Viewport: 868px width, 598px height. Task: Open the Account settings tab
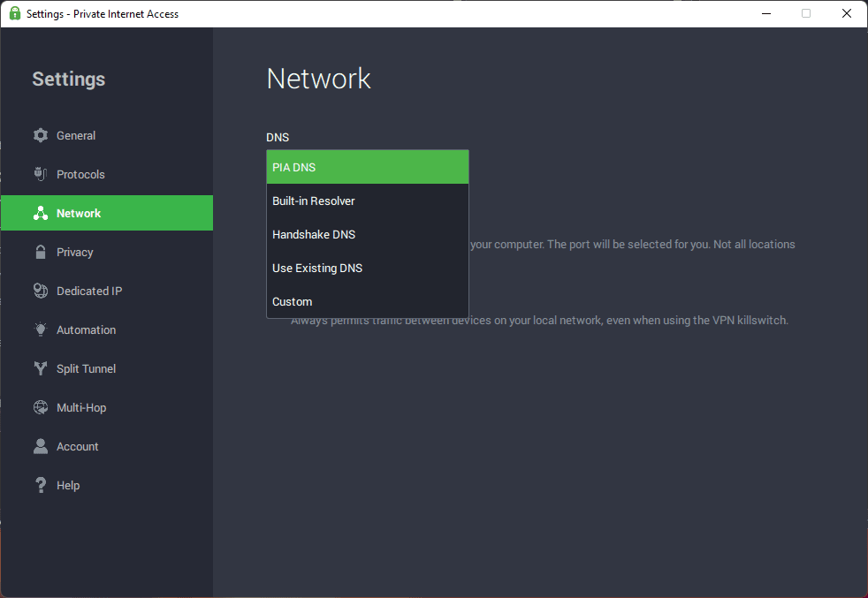(x=78, y=446)
